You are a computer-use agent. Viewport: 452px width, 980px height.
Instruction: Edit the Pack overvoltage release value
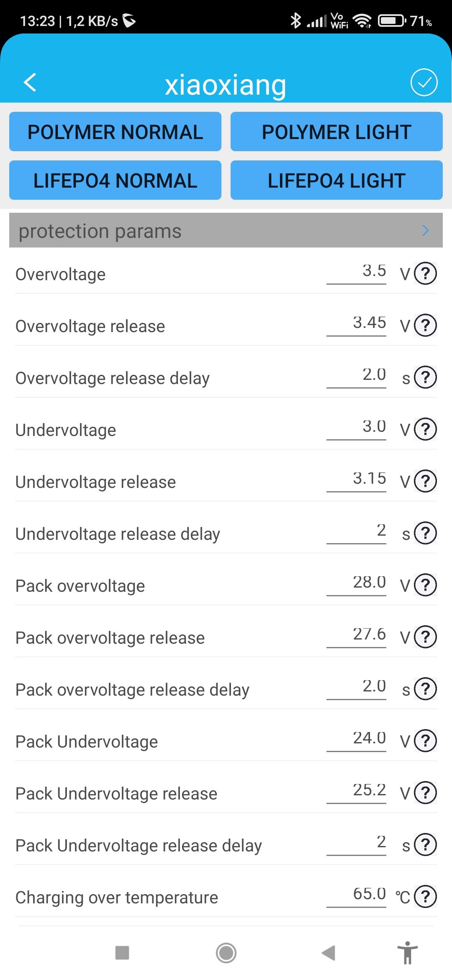tap(357, 635)
